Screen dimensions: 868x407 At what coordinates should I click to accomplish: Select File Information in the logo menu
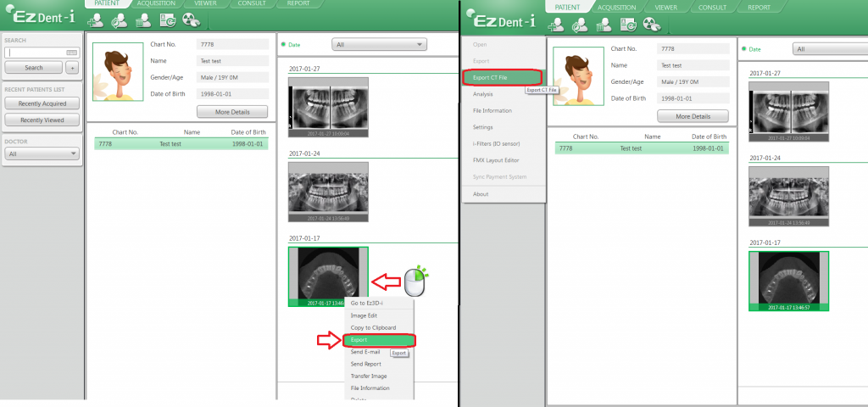point(504,111)
